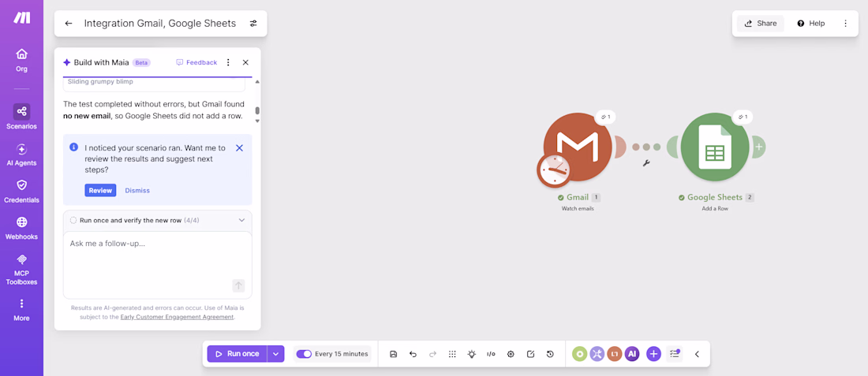Open Maia panel three-dot menu
868x376 pixels.
228,62
